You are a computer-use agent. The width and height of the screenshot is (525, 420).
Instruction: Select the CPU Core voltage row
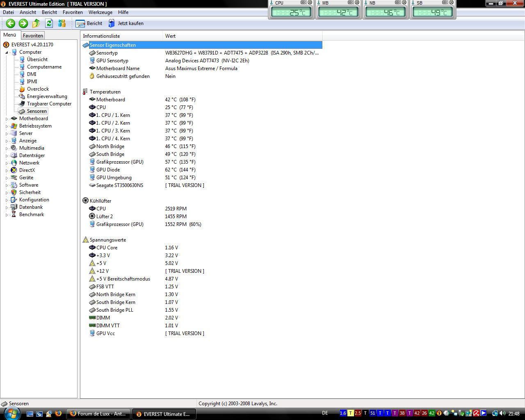pos(202,248)
